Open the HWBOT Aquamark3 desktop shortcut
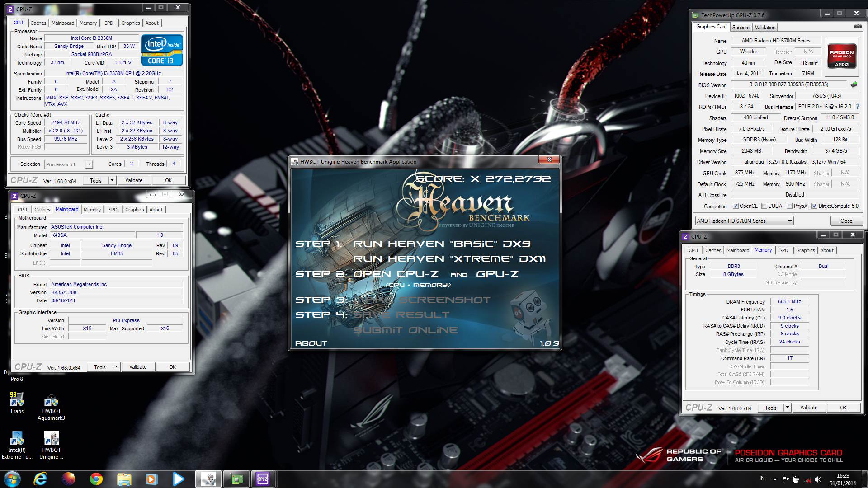868x488 pixels. [51, 408]
